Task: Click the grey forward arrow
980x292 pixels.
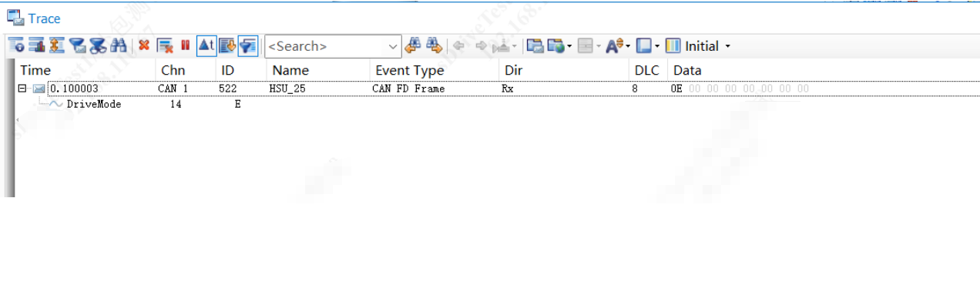Action: pyautogui.click(x=482, y=46)
